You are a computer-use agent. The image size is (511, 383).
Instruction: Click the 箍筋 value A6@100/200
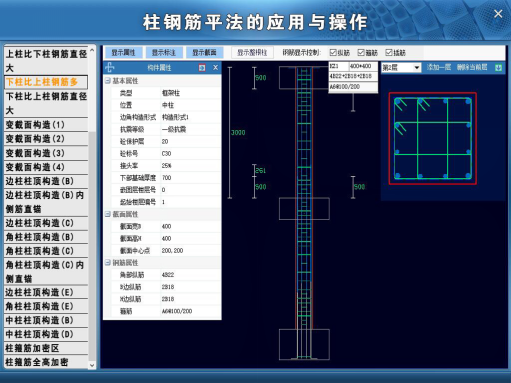[x=191, y=311]
